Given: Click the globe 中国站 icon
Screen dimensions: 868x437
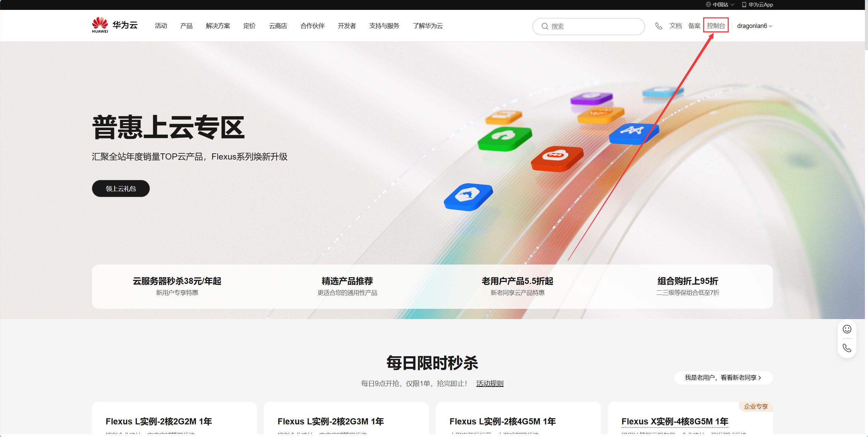Looking at the screenshot, I should (708, 4).
